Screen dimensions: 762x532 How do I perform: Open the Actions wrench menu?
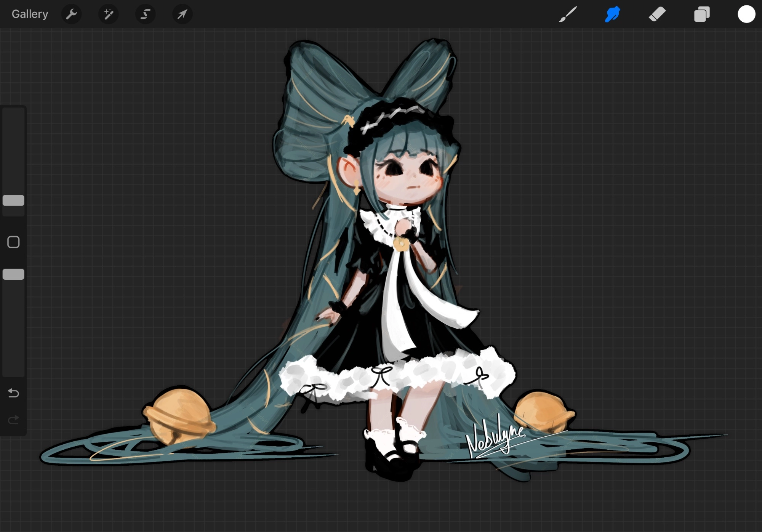(71, 14)
